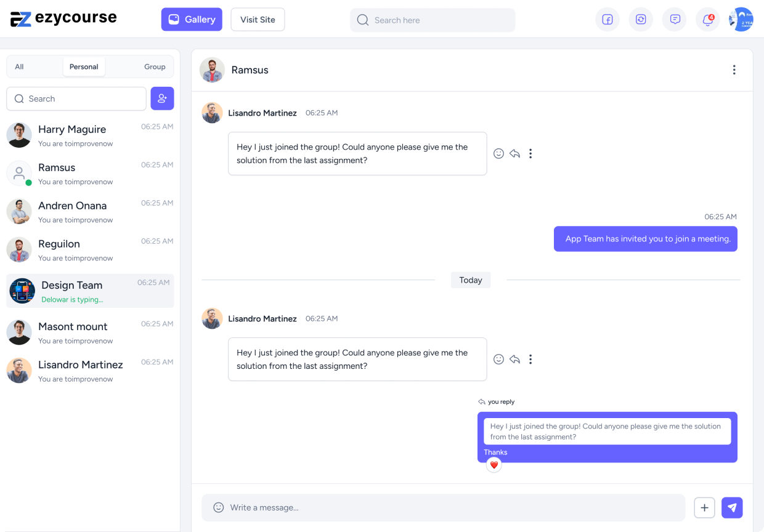Click the Visit Site button
Image resolution: width=764 pixels, height=532 pixels.
258,20
